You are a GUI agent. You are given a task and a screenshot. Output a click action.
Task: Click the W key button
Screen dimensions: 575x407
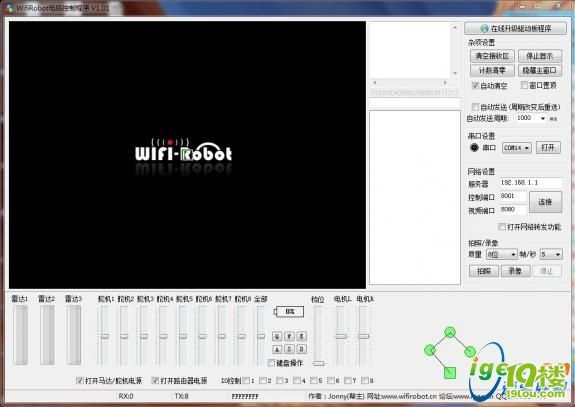(289, 336)
